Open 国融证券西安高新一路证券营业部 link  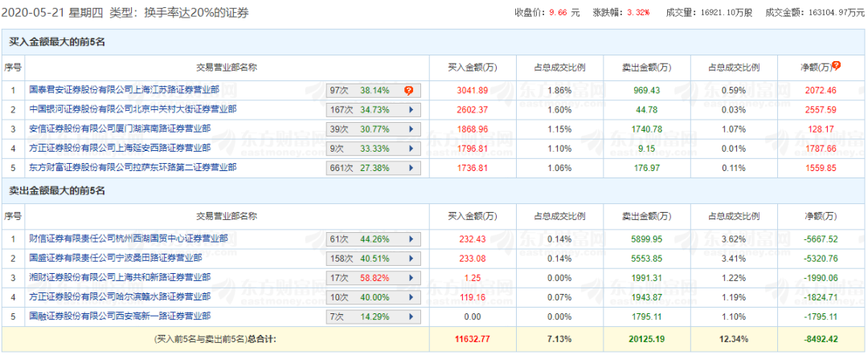(x=119, y=318)
